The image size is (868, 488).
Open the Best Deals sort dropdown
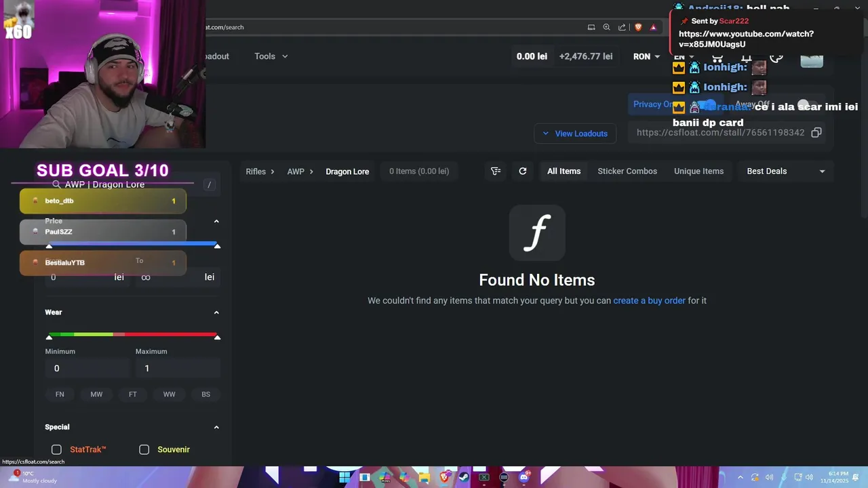click(x=786, y=171)
